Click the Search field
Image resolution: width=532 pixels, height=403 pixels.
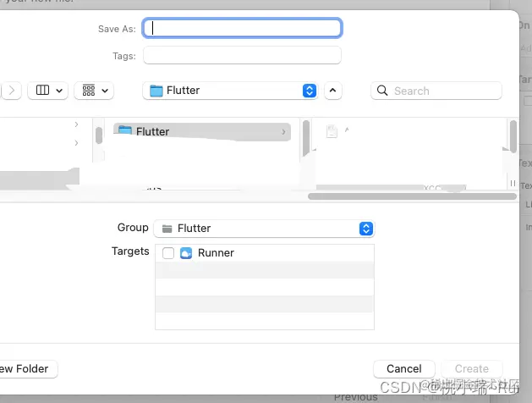436,91
